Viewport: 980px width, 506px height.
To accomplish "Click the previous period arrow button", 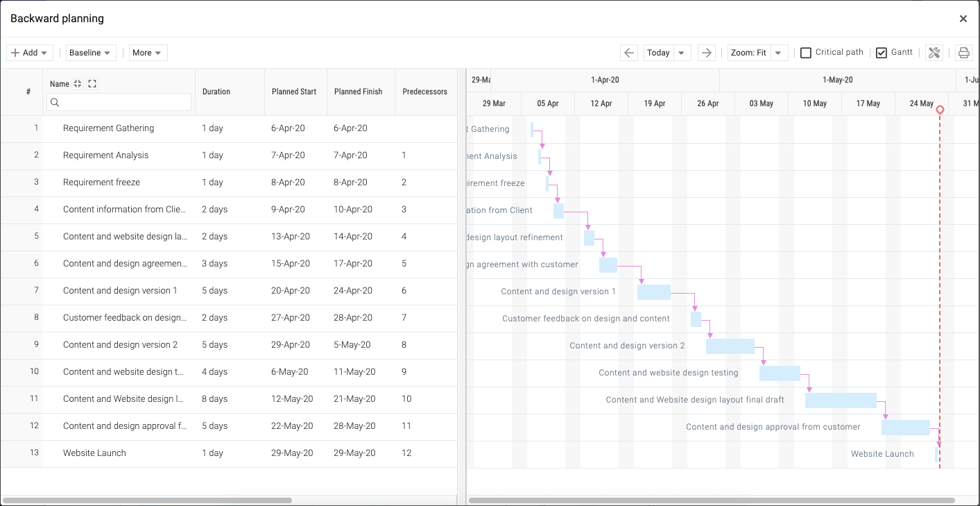I will click(629, 53).
